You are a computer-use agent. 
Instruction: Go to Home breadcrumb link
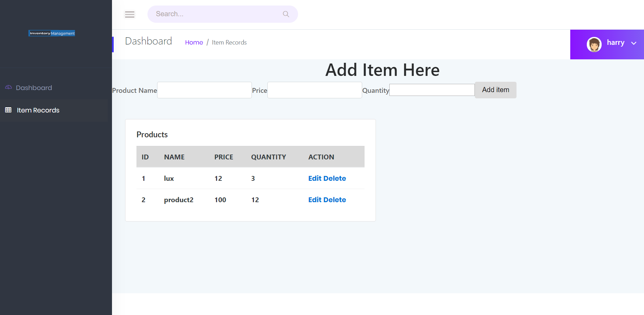(x=194, y=42)
